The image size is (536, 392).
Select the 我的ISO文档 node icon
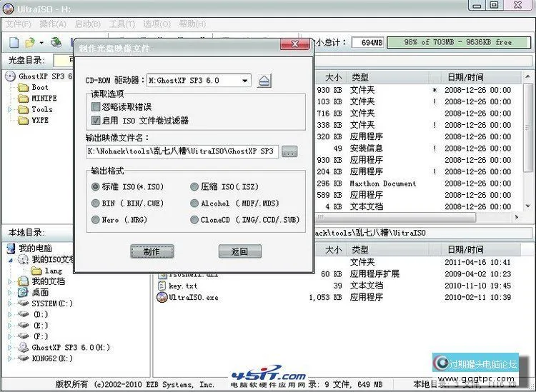click(x=23, y=259)
